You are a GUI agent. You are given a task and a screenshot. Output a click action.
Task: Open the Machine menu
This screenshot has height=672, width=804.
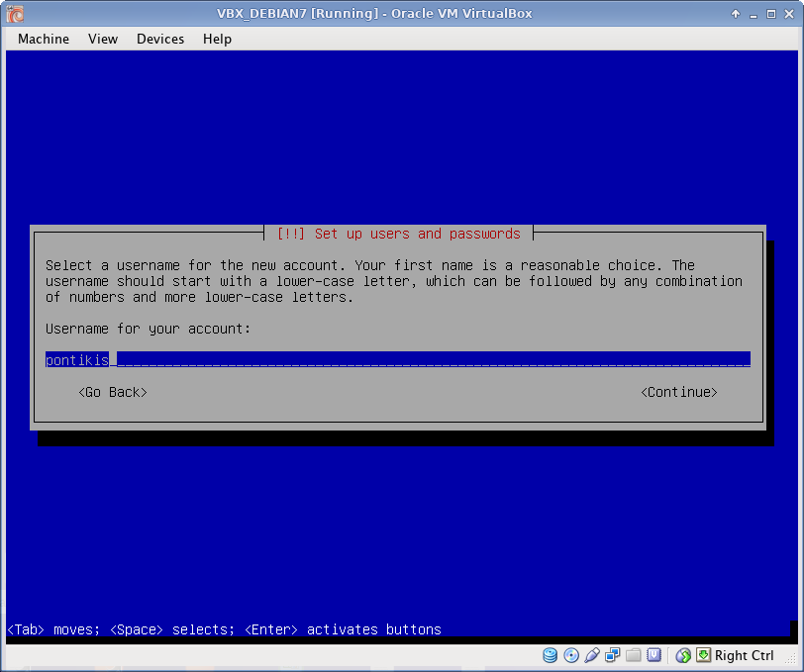click(44, 39)
